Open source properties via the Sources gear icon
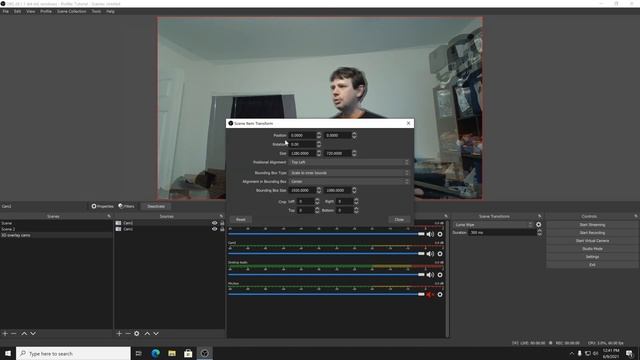Viewport: 640px width, 360px height. point(137,333)
